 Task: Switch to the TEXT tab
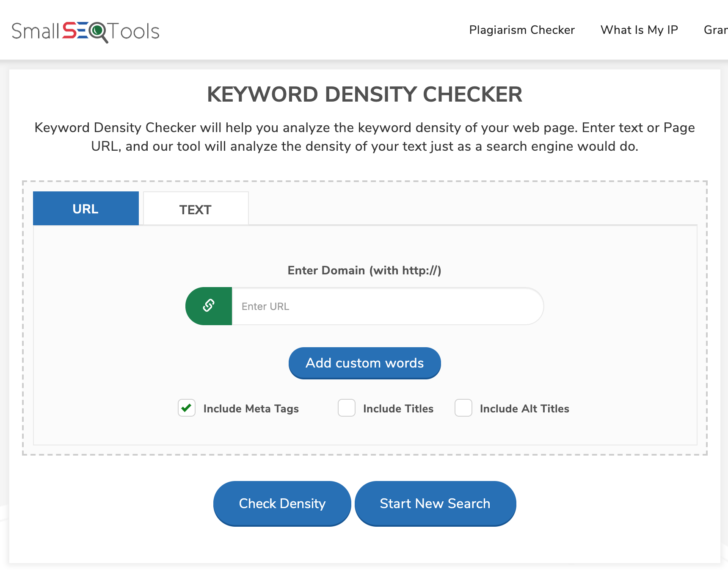coord(196,209)
